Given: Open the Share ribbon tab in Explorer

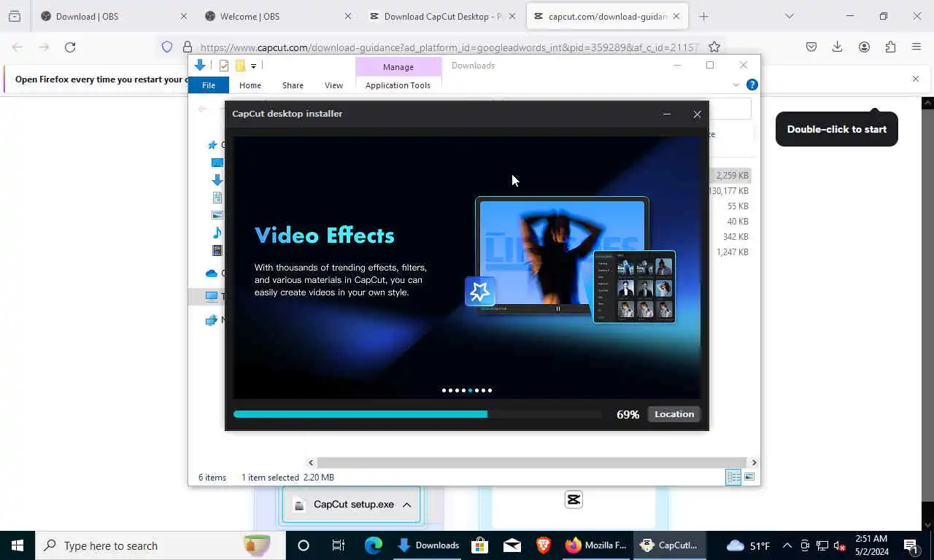Looking at the screenshot, I should coord(293,85).
